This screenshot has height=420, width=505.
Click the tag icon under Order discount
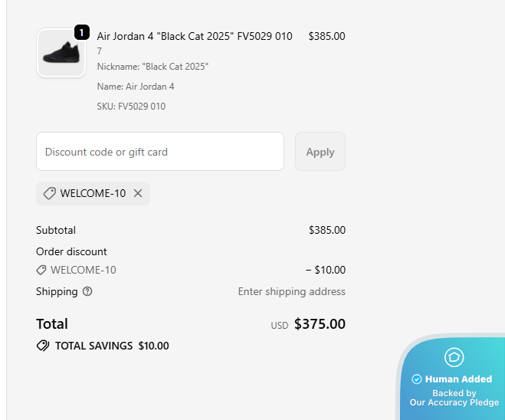pyautogui.click(x=41, y=270)
